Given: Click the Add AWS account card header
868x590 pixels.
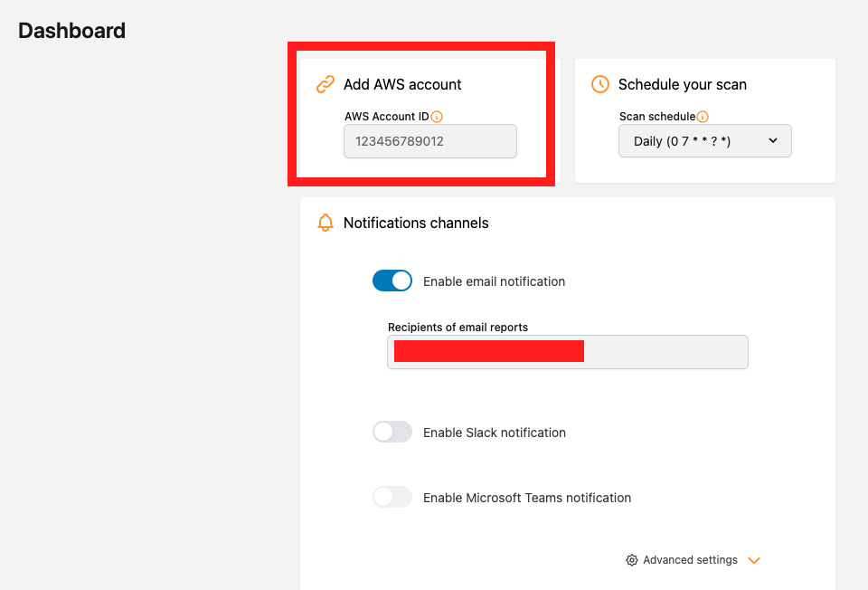Looking at the screenshot, I should [401, 84].
